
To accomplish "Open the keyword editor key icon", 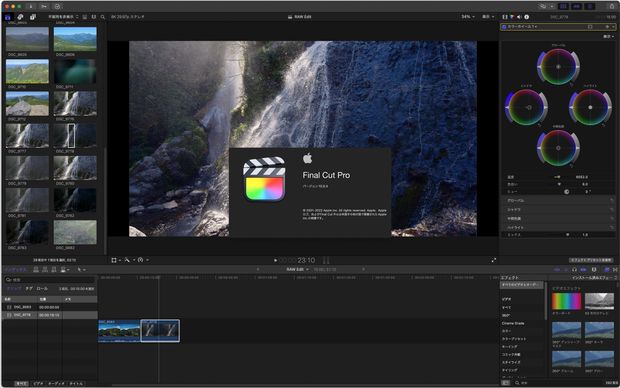I will coord(44,6).
